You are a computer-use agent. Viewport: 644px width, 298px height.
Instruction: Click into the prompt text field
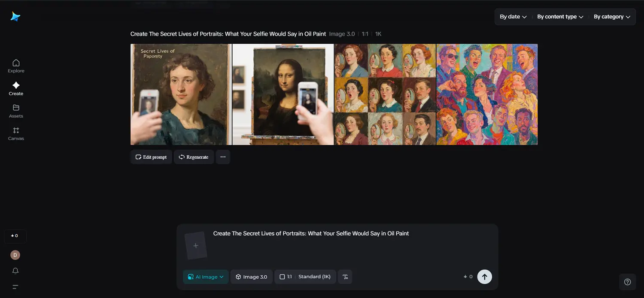pyautogui.click(x=352, y=244)
